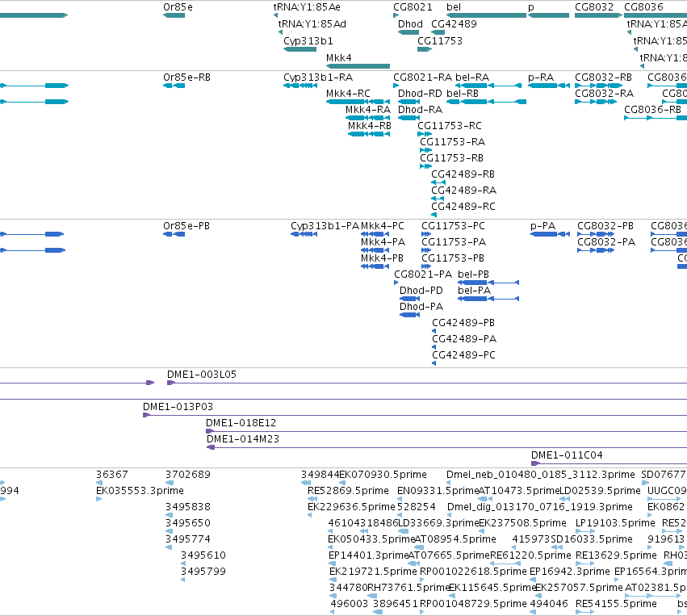Image resolution: width=687 pixels, height=616 pixels.
Task: Click the bel-RB transcript
Action: [x=486, y=102]
